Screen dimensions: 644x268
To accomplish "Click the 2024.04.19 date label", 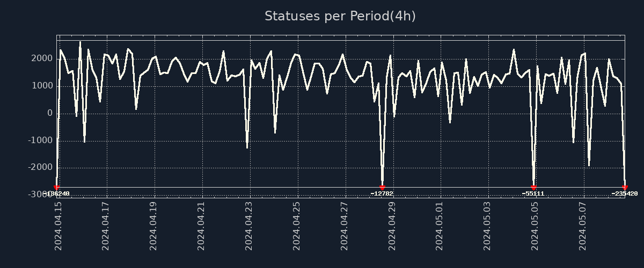I will (153, 226).
